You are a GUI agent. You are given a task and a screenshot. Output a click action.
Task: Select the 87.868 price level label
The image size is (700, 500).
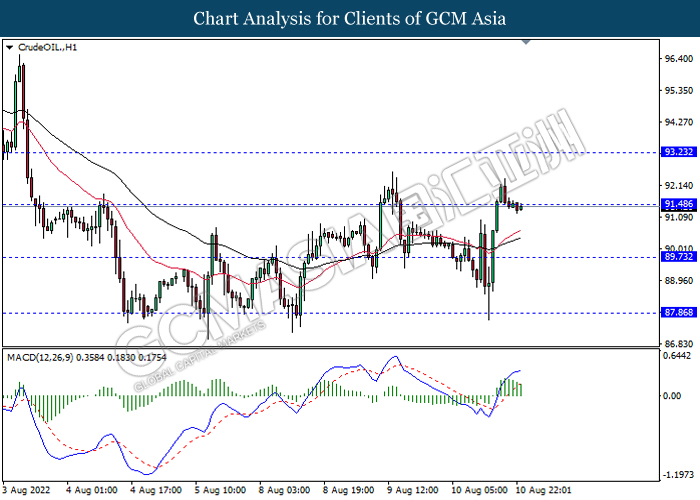[679, 312]
